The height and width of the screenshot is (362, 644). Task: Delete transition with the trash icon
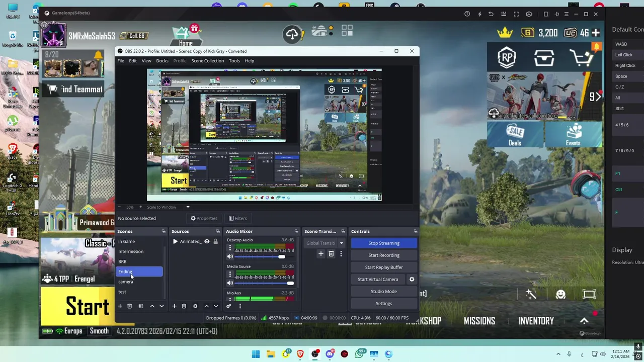click(331, 254)
